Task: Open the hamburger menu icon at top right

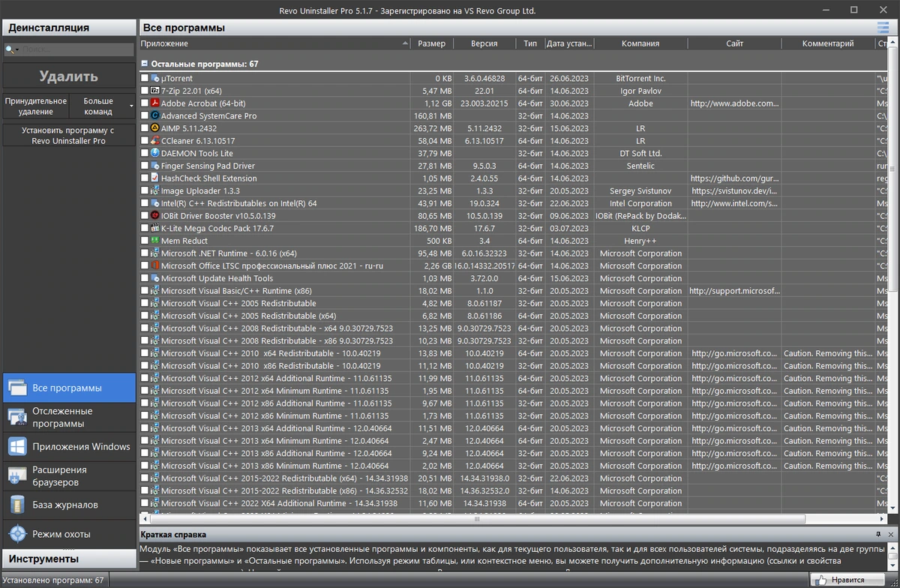Action: [x=883, y=28]
